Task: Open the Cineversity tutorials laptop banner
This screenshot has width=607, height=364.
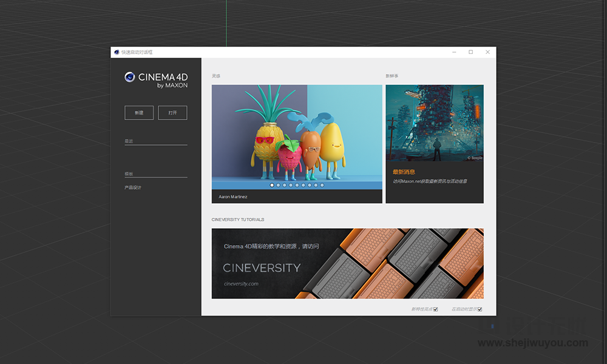Action: (x=348, y=263)
